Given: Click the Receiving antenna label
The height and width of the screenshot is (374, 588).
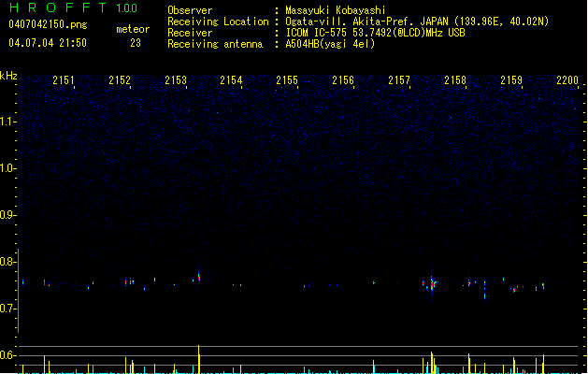Looking at the screenshot, I should point(215,44).
